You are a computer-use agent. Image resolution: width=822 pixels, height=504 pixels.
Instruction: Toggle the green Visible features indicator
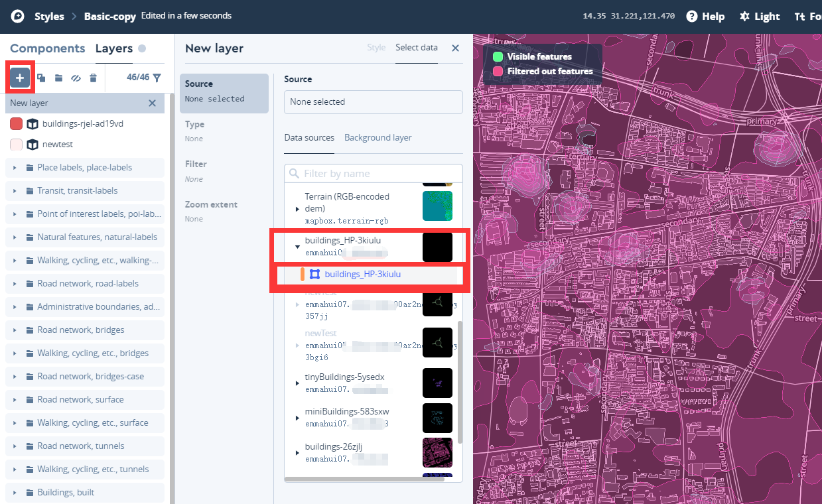(498, 56)
